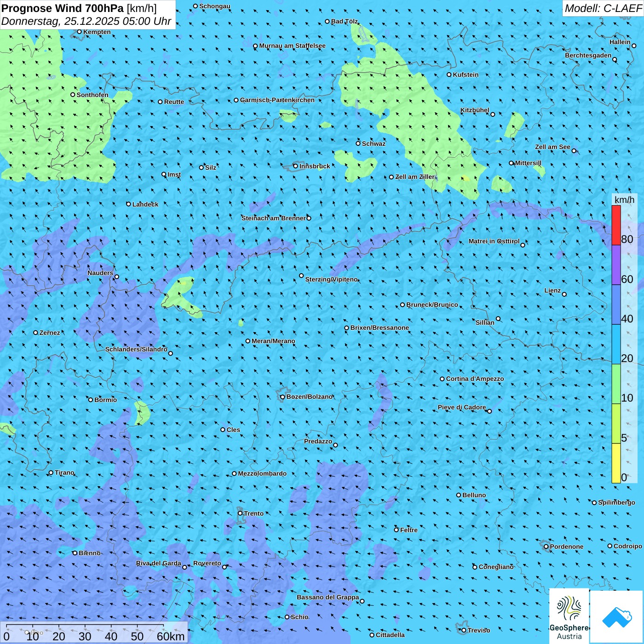
Task: Click the 'Riva del Garda' label
Action: pos(159,563)
